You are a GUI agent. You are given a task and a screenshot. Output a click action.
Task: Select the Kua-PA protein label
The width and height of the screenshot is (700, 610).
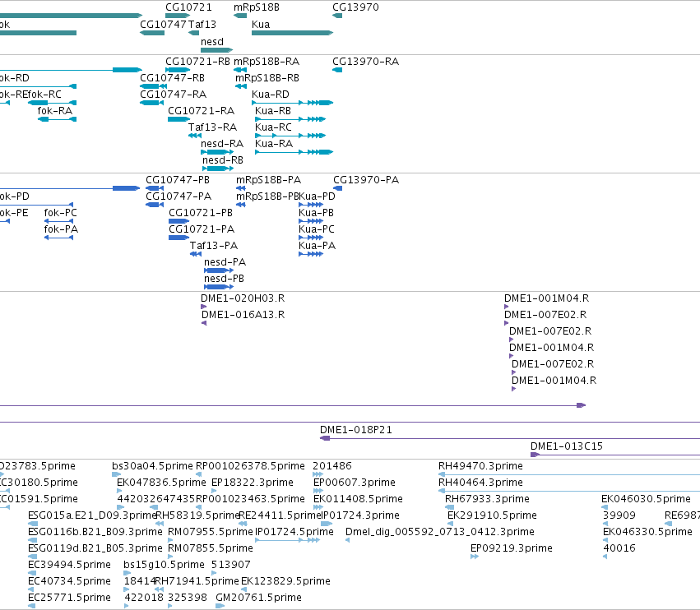point(317,246)
